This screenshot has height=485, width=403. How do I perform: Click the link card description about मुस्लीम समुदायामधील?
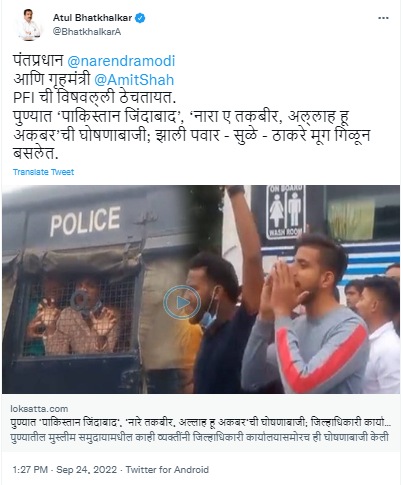click(199, 437)
